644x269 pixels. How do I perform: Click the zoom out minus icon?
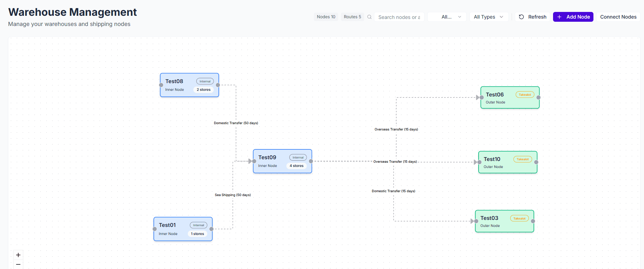pyautogui.click(x=18, y=264)
